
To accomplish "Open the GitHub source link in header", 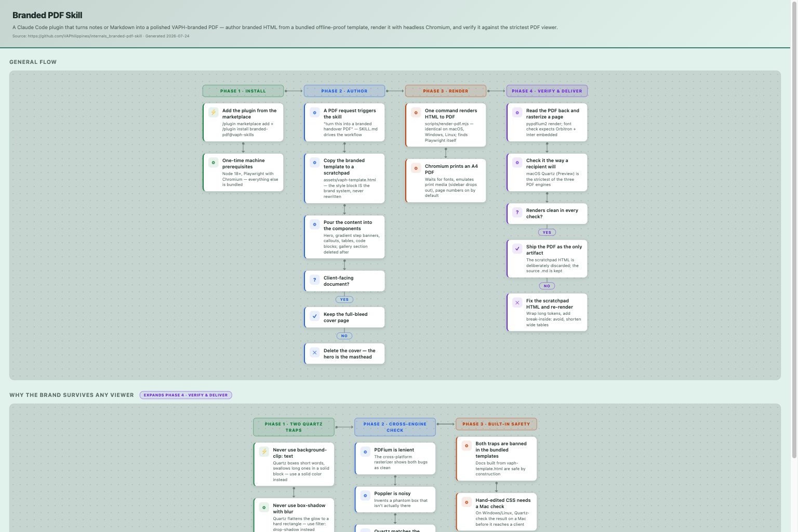I will (x=85, y=36).
